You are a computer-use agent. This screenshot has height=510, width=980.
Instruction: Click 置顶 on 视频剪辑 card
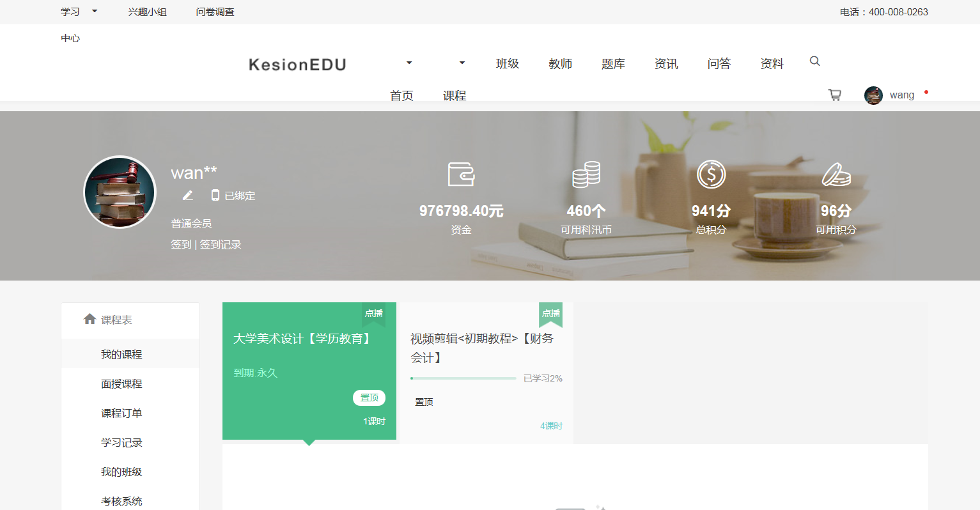click(x=424, y=402)
